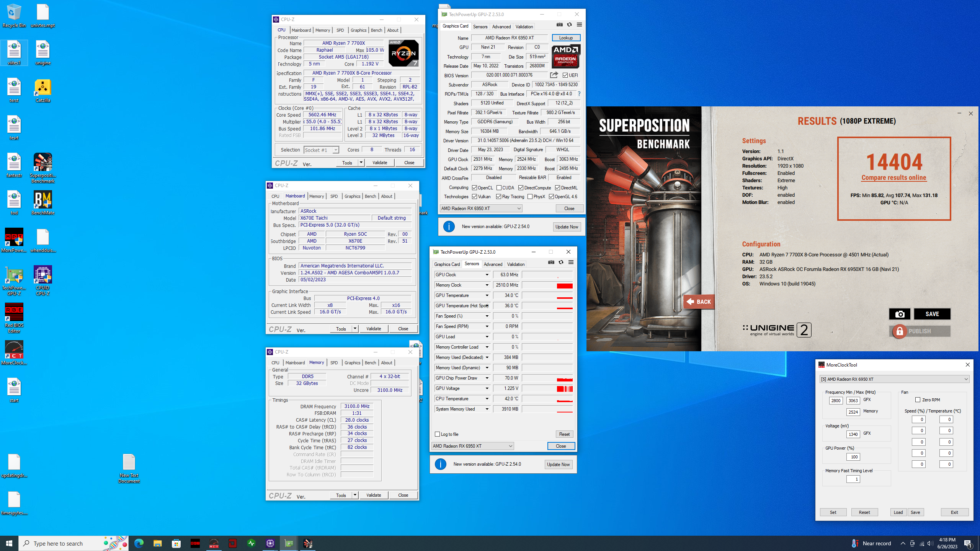980x551 pixels.
Task: Open TechPowerUp GPU-Z desktop shortcut
Action: tap(14, 281)
